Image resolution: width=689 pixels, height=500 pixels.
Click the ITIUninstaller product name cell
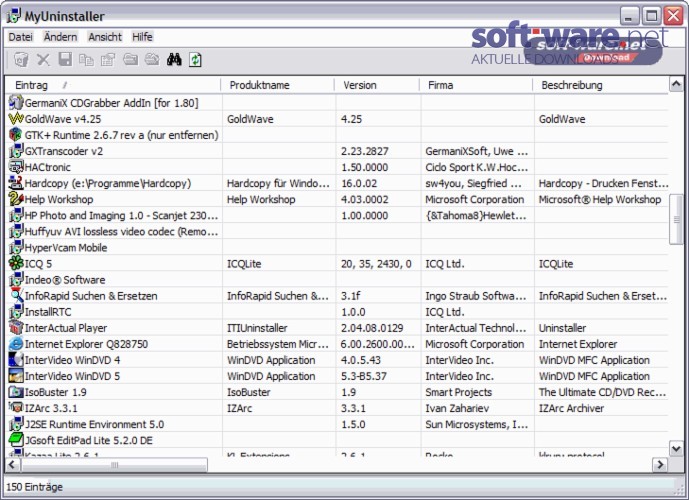pos(257,328)
